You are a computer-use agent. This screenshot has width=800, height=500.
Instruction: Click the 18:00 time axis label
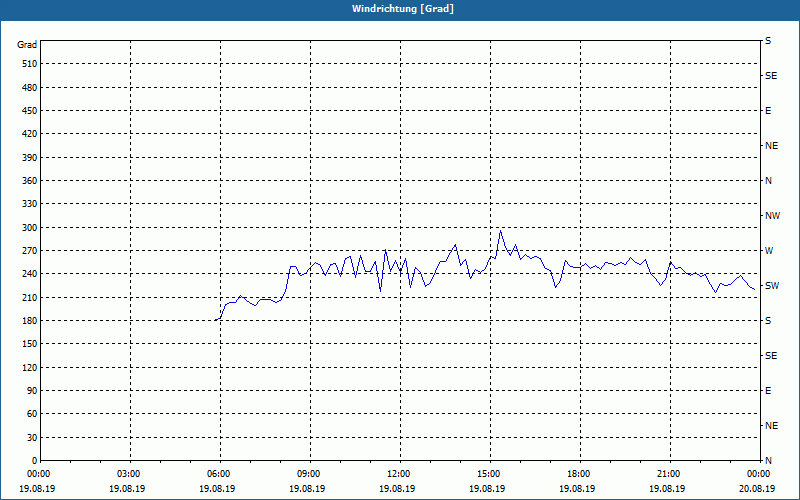pos(578,474)
